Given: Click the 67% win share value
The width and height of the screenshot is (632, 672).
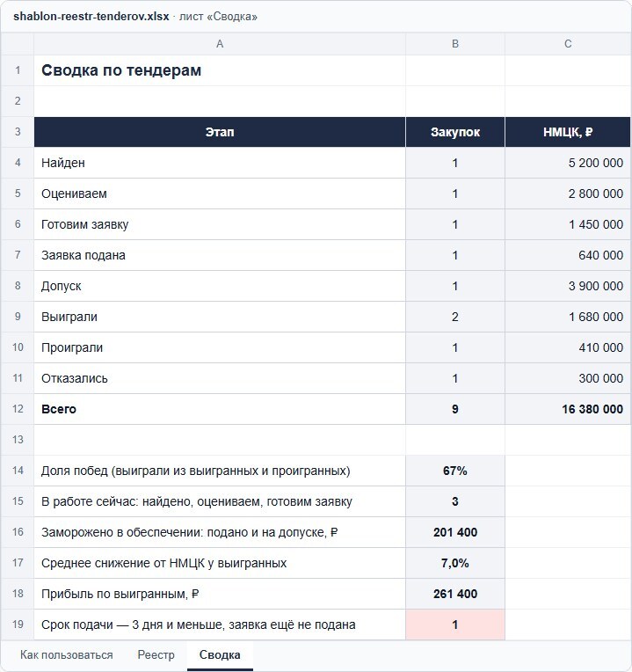Looking at the screenshot, I should click(455, 471).
